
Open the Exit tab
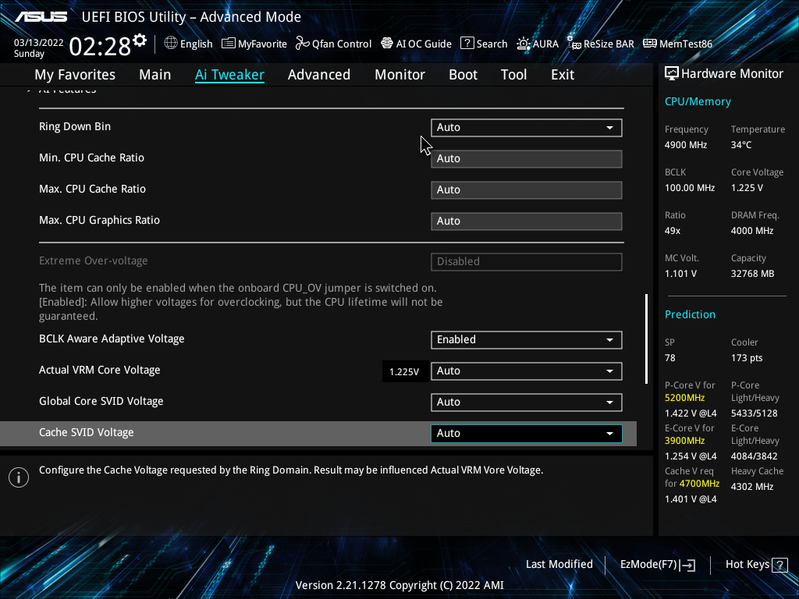coord(563,74)
